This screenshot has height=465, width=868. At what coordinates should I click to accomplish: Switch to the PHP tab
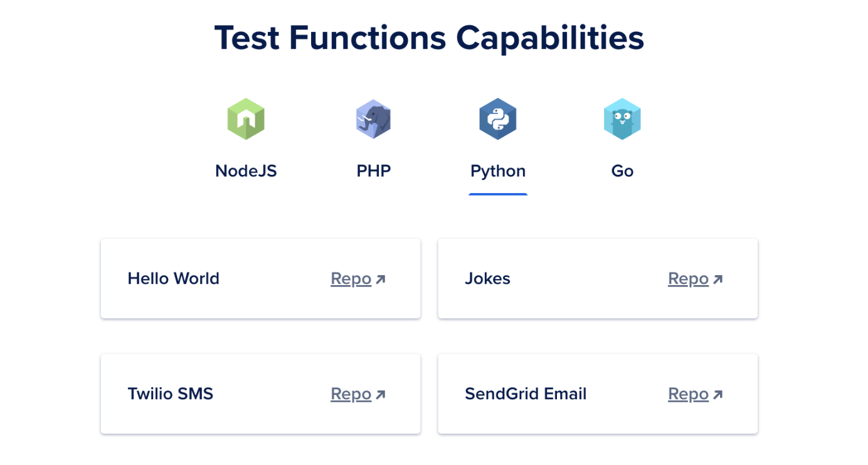coord(373,170)
